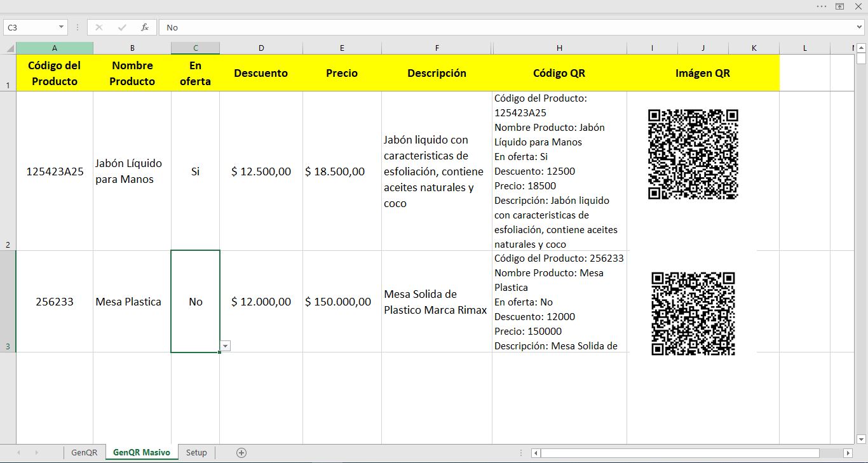Select column B header
The width and height of the screenshot is (868, 463).
tap(132, 48)
